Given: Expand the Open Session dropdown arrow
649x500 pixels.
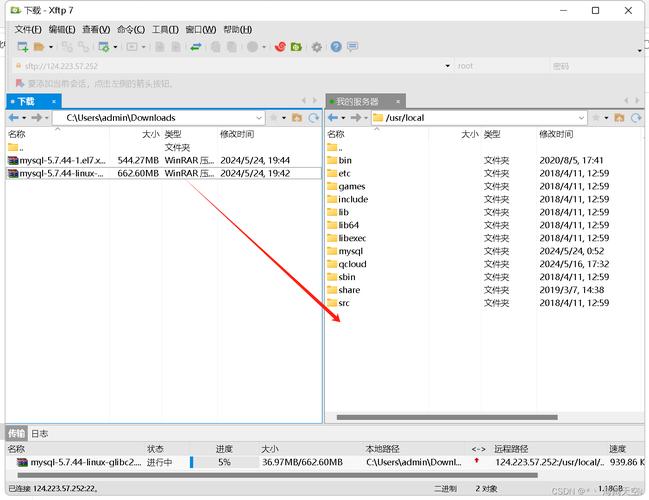Looking at the screenshot, I should coord(51,47).
